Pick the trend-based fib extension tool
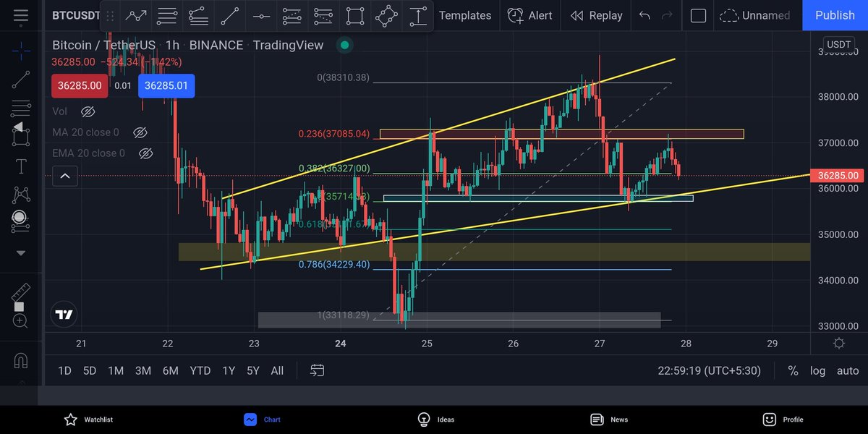 click(x=198, y=15)
